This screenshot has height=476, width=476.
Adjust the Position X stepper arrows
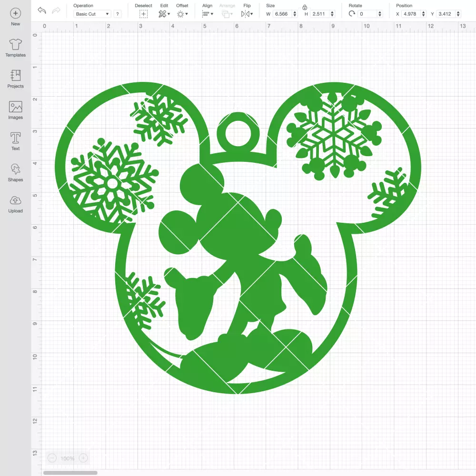[424, 14]
